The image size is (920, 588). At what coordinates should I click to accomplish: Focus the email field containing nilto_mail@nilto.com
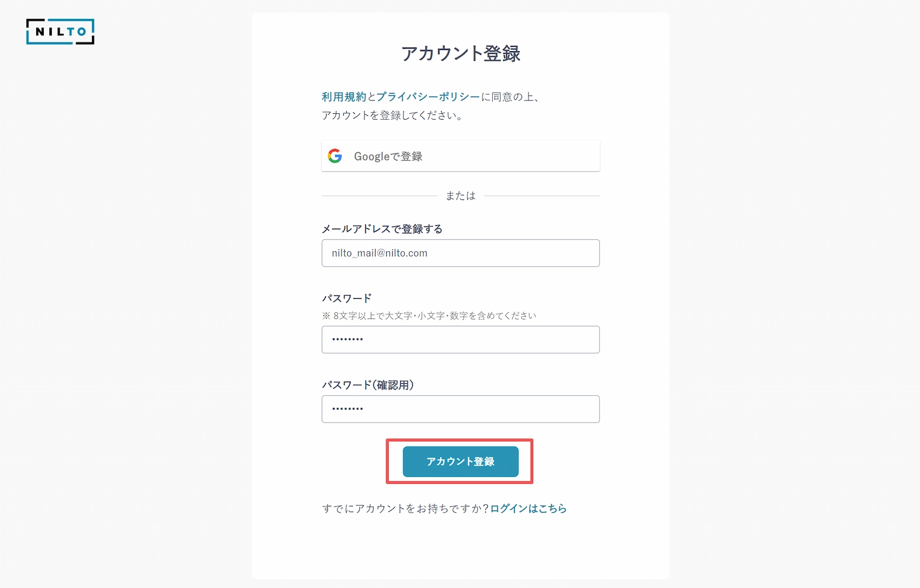coord(461,253)
